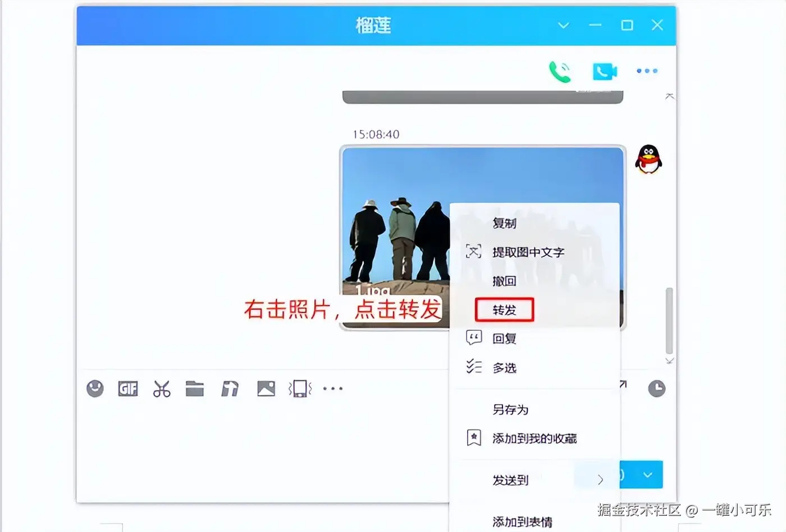786x532 pixels.
Task: Choose 多选 from the context menu
Action: (x=504, y=368)
